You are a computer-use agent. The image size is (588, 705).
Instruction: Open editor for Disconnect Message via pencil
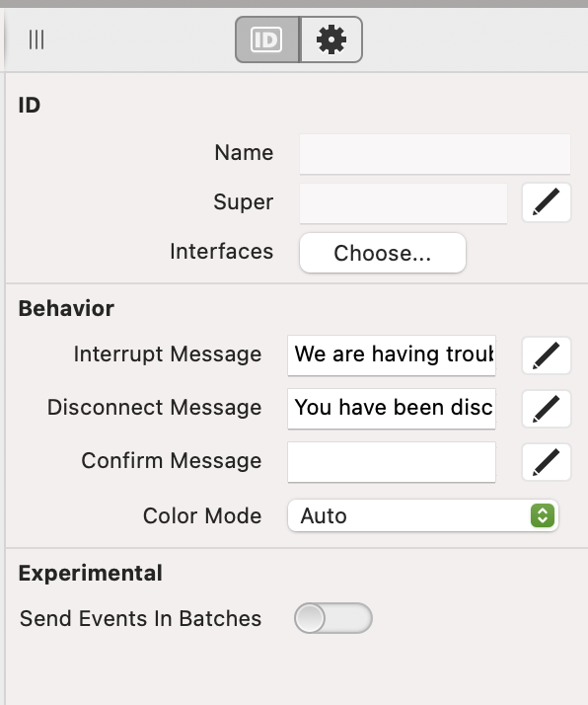click(547, 408)
